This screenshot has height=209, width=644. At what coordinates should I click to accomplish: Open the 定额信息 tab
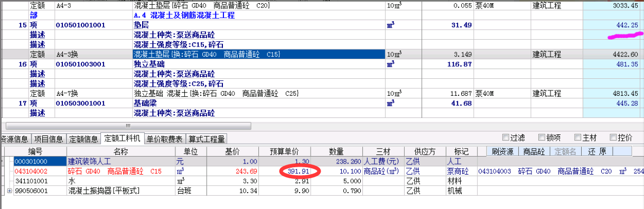83,139
